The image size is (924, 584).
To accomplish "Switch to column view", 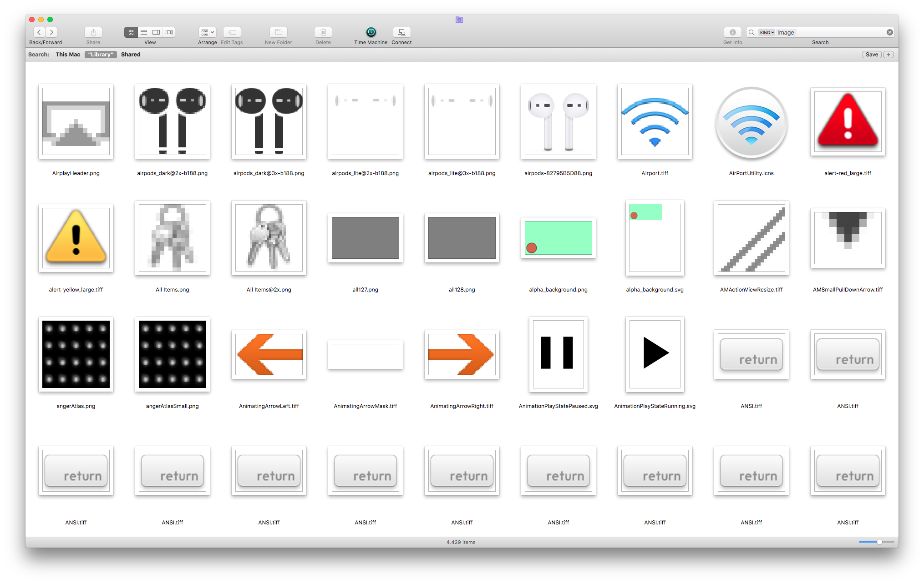I will [156, 32].
